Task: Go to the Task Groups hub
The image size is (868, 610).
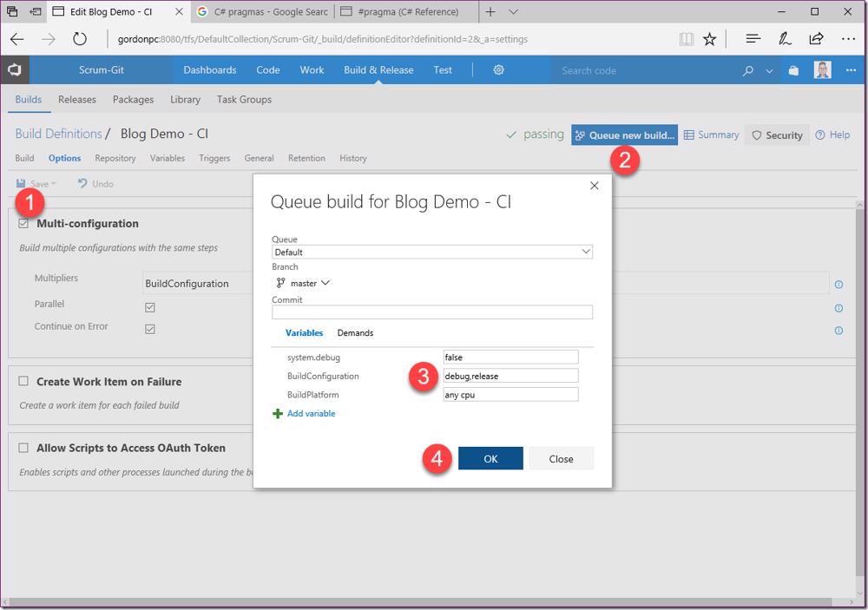Action: pos(244,100)
